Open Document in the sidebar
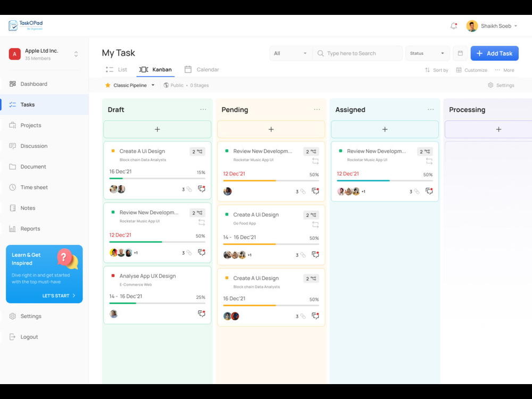 tap(33, 167)
